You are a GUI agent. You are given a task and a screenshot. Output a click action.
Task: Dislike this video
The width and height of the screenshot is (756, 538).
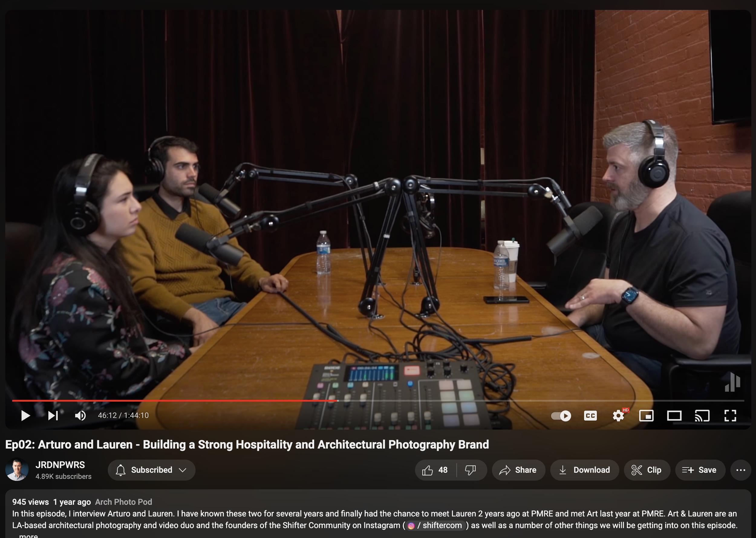pos(471,470)
